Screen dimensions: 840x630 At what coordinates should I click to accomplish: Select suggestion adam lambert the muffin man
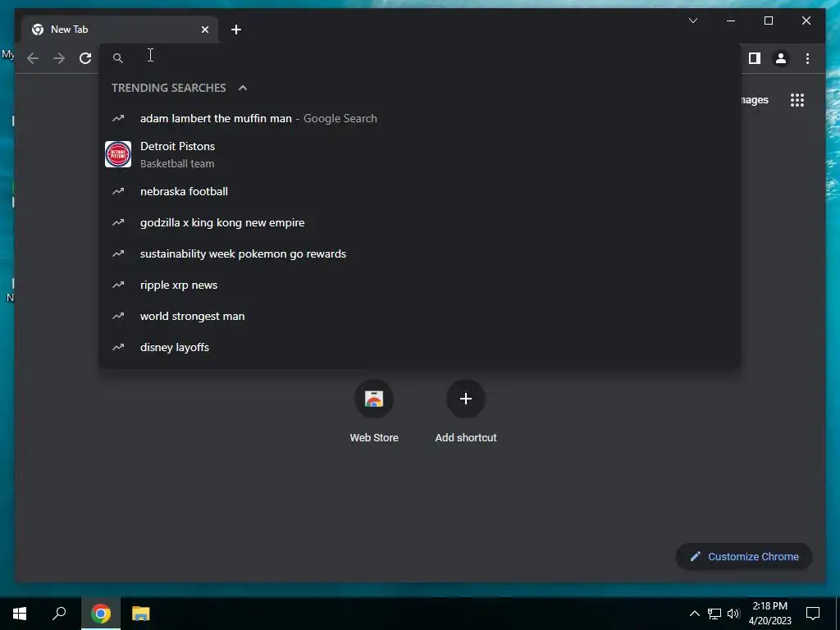420,118
